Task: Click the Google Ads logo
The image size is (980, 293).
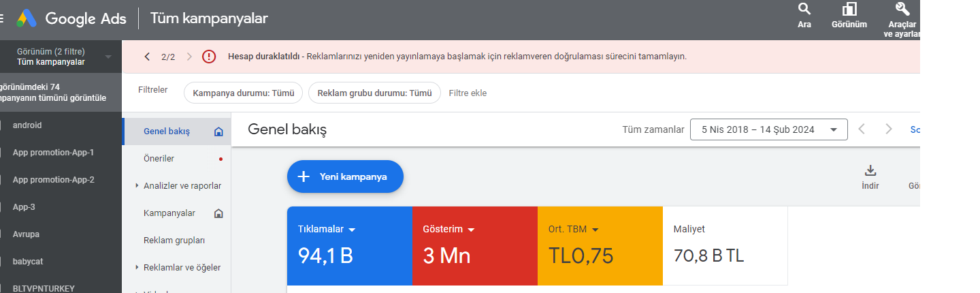Action: pos(71,18)
